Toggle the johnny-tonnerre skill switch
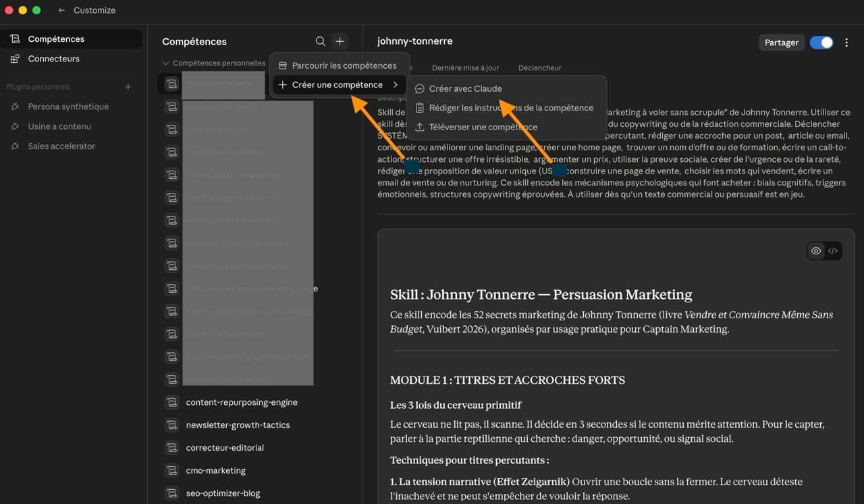Screen dimensions: 864x504 (821, 43)
